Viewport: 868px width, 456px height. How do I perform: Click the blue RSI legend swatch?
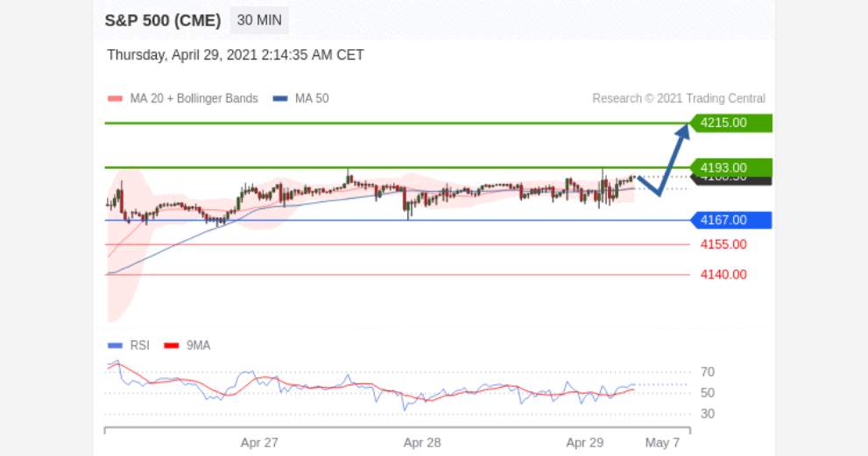click(x=115, y=346)
